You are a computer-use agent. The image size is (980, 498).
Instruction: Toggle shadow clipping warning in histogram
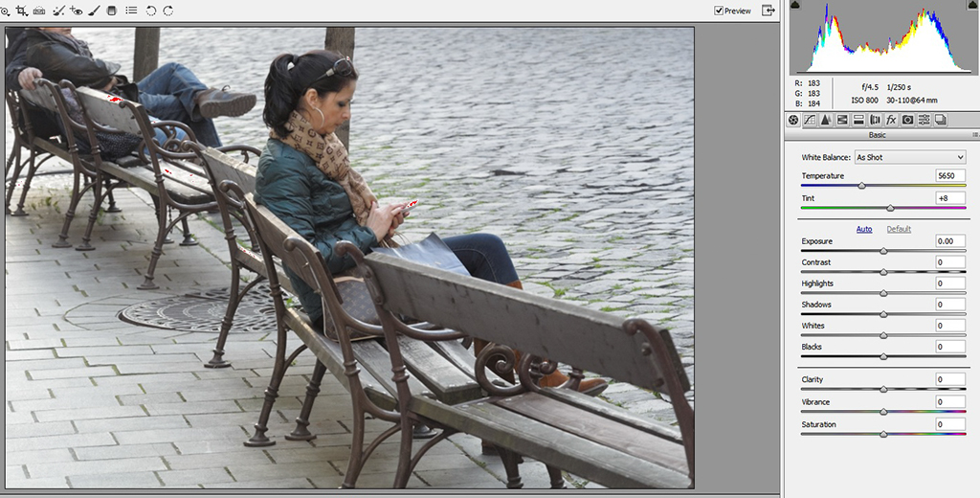click(794, 5)
